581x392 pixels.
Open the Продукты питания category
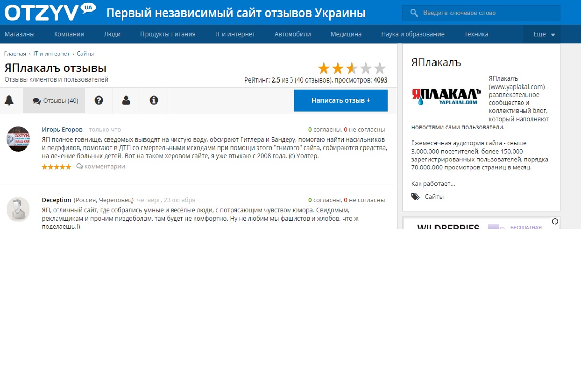[168, 34]
